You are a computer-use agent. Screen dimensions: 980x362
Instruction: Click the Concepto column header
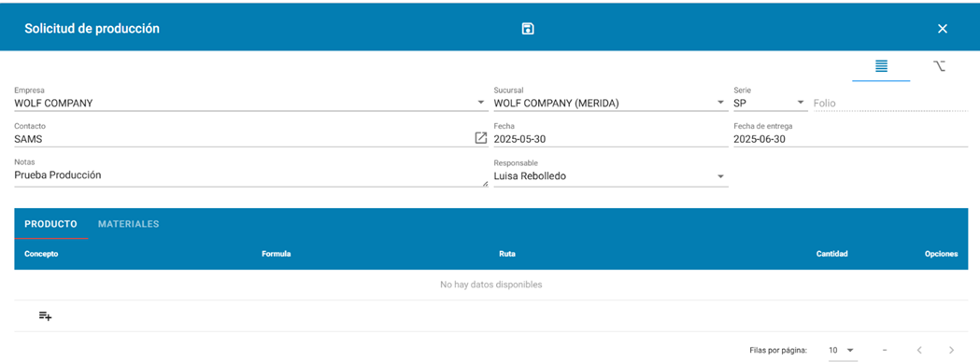pos(41,255)
